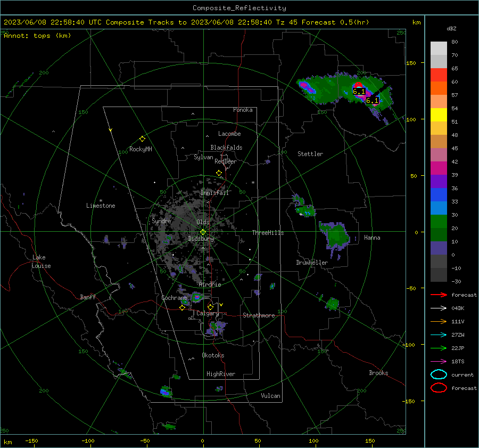479x448 pixels.
Task: Click the Composite_Reflectivity title
Action: (240, 8)
